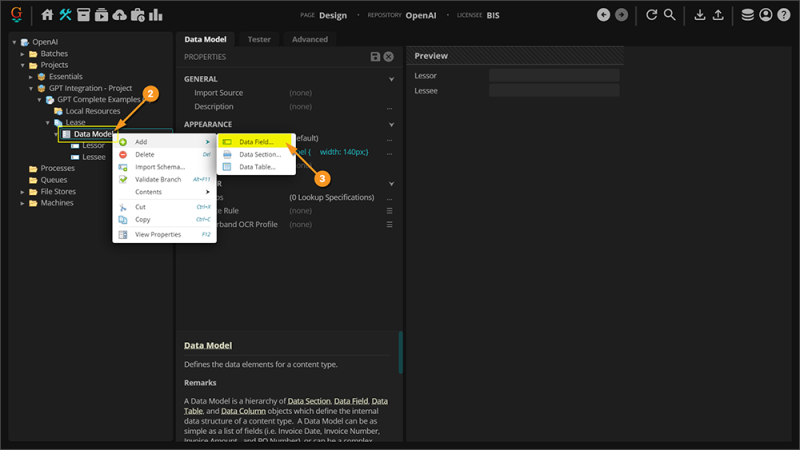Open the user account icon

(x=766, y=15)
